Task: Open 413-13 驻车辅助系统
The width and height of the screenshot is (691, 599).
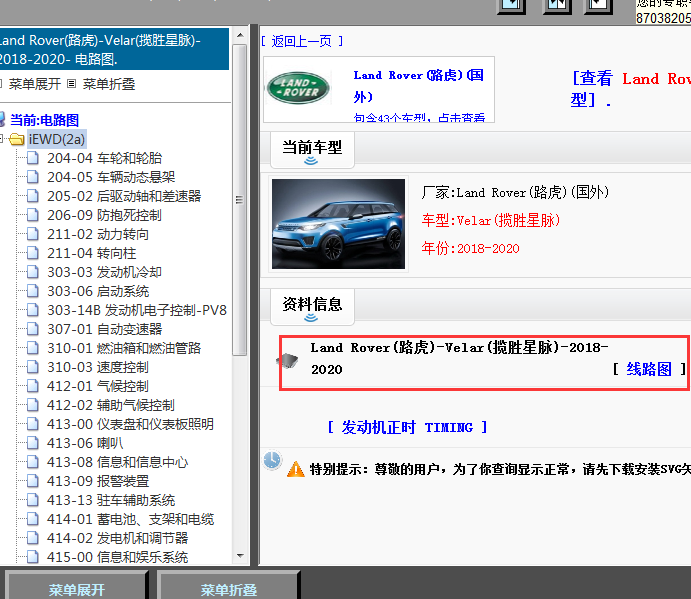Action: click(111, 500)
